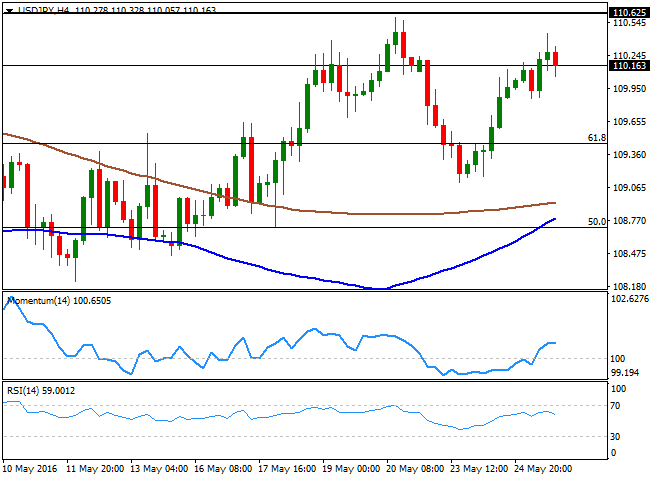
Task: Click the 109.360 price axis value
Action: coord(629,155)
